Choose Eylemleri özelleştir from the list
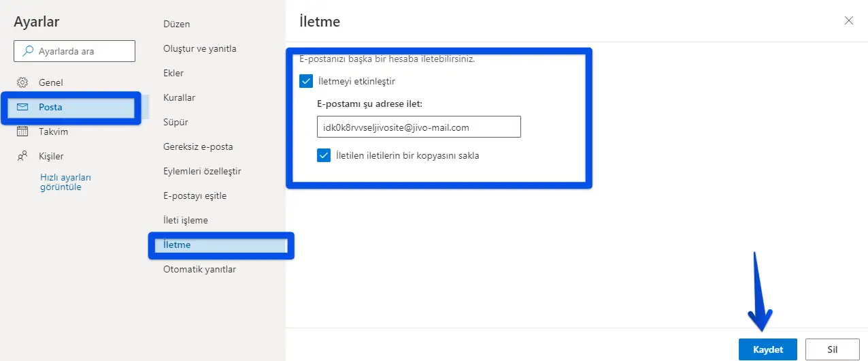The height and width of the screenshot is (361, 868). pyautogui.click(x=202, y=171)
